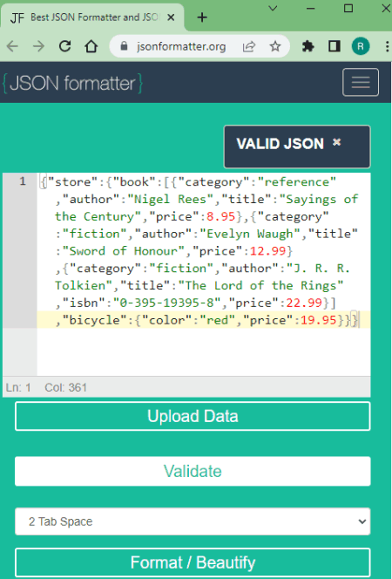
Task: Open the side panel icon
Action: 335,46
